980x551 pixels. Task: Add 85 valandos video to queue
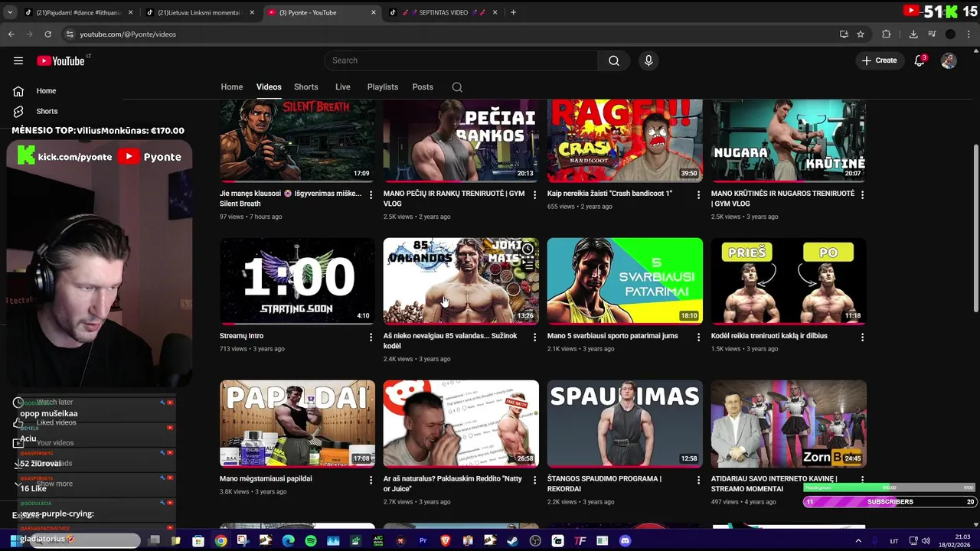[x=528, y=266]
